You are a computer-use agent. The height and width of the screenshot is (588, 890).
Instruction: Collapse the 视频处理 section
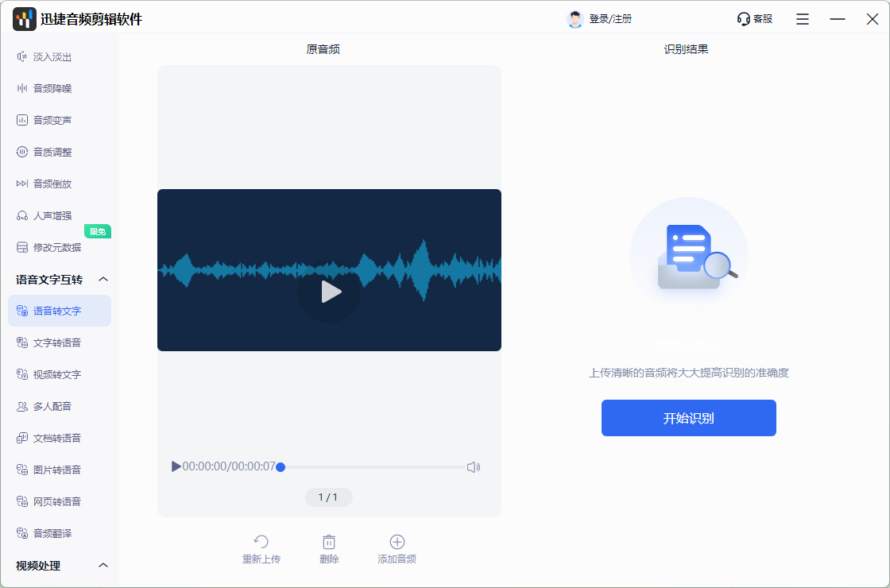(103, 565)
